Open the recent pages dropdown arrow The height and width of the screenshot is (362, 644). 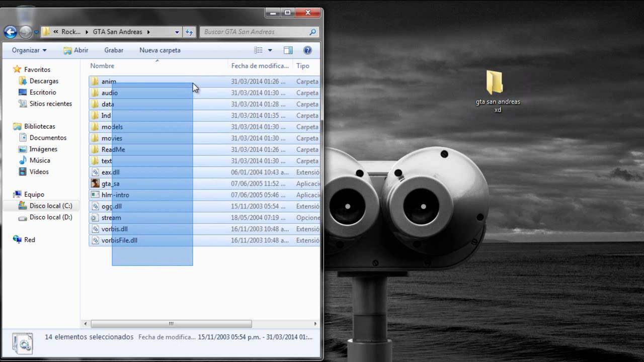(x=36, y=32)
